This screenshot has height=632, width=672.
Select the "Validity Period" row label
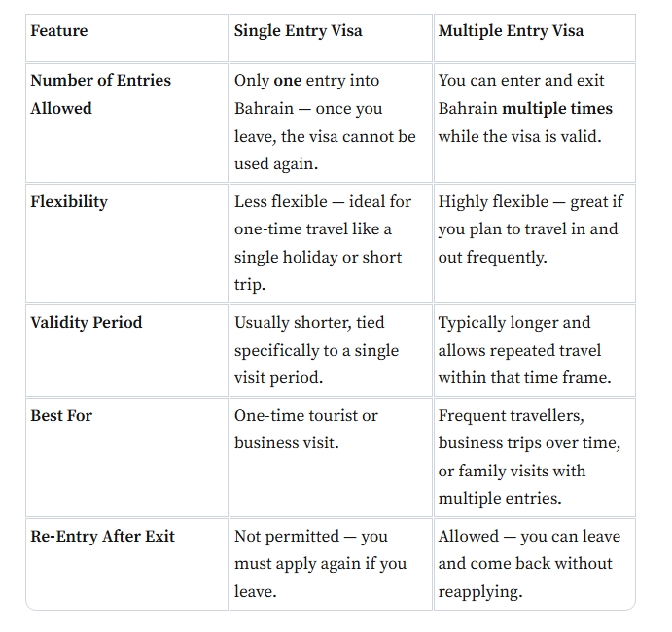point(87,323)
